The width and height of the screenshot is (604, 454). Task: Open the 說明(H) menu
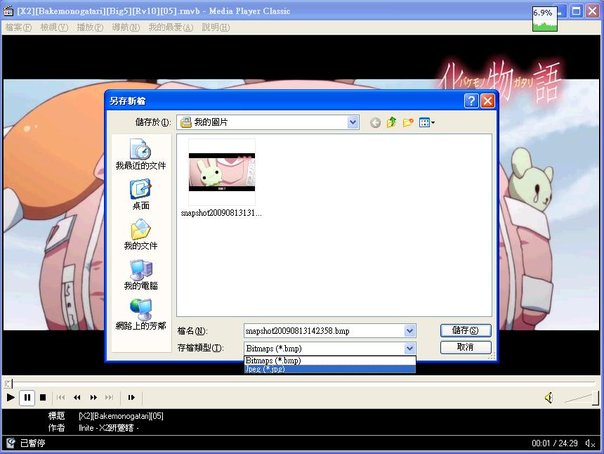tap(216, 27)
